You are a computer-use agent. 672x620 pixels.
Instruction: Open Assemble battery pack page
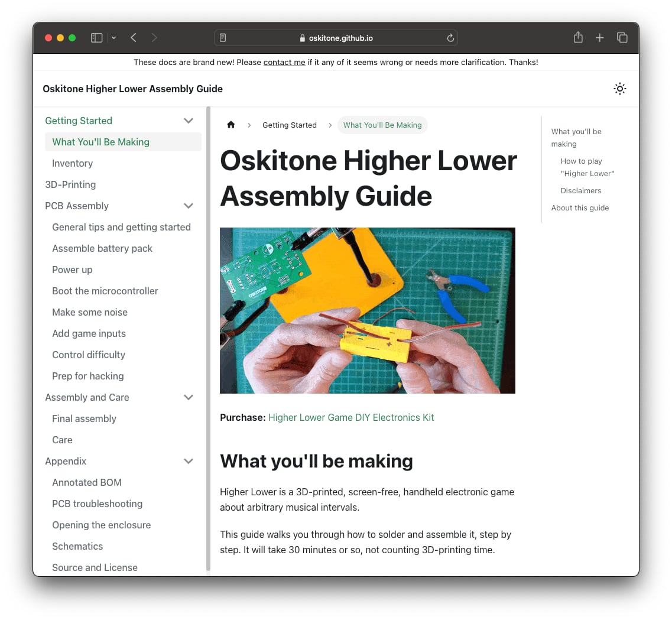(102, 248)
